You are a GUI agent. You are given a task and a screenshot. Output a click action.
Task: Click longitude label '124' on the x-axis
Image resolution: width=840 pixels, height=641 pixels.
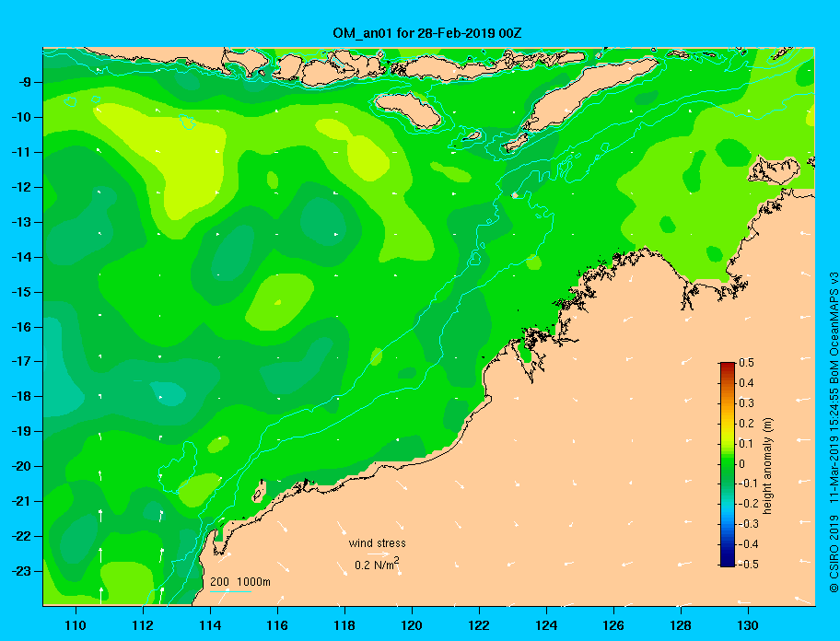[546, 625]
